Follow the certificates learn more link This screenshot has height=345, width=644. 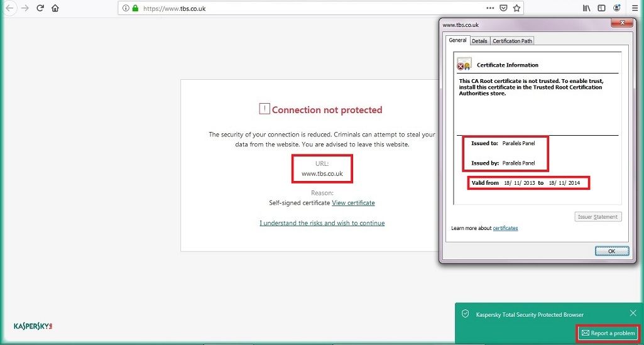tap(505, 228)
